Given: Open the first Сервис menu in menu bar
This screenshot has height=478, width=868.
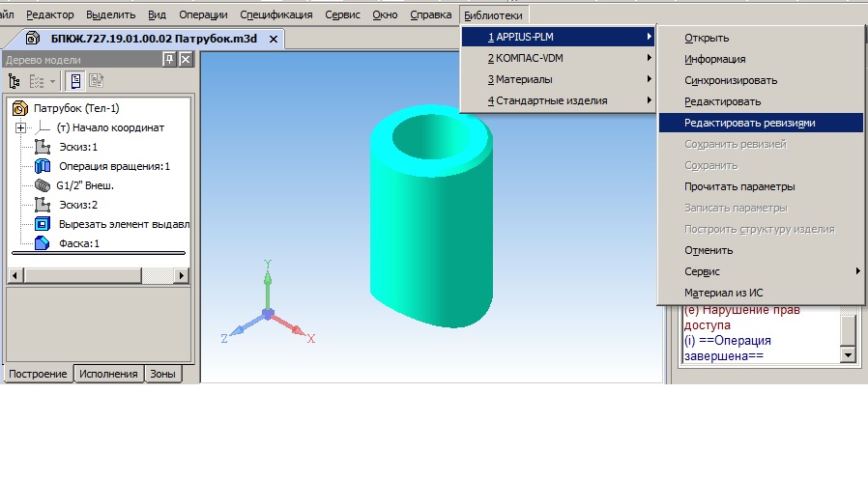Looking at the screenshot, I should point(343,14).
